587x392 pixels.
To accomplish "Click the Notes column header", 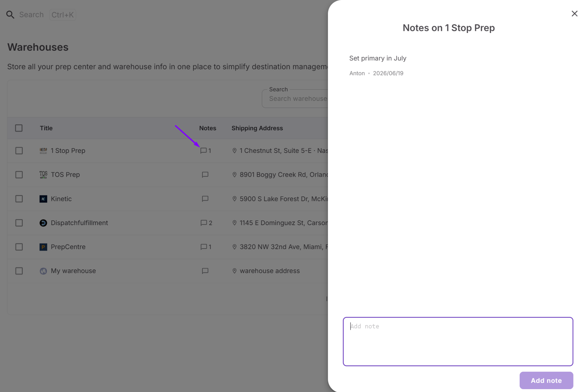I will [x=208, y=128].
